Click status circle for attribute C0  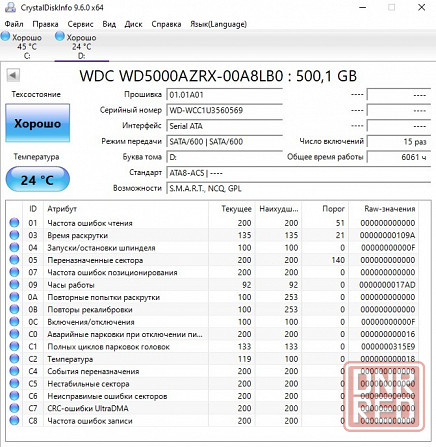point(14,334)
